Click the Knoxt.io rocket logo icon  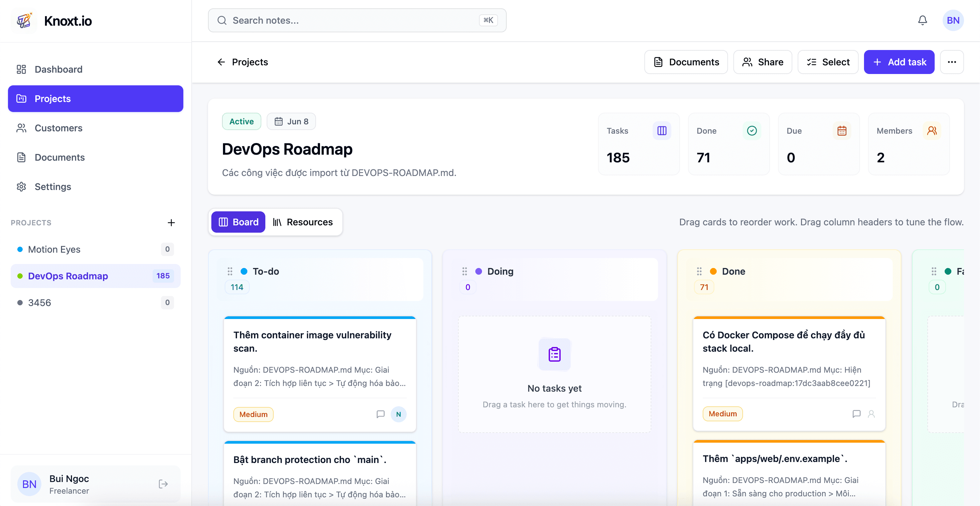click(x=24, y=21)
